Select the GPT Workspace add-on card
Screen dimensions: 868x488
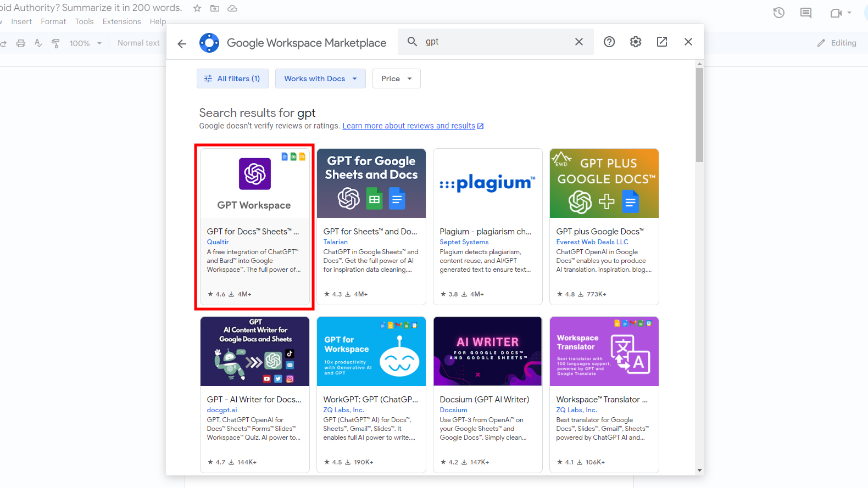(254, 226)
